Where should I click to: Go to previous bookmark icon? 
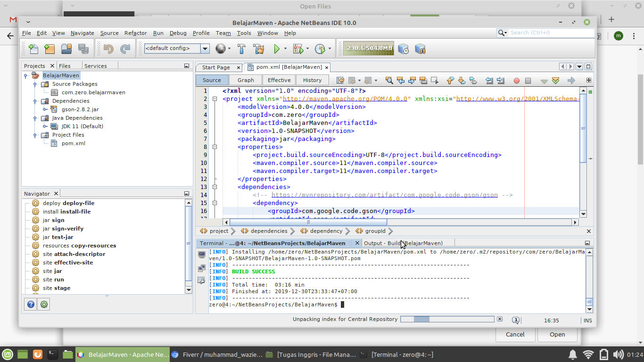tap(450, 81)
